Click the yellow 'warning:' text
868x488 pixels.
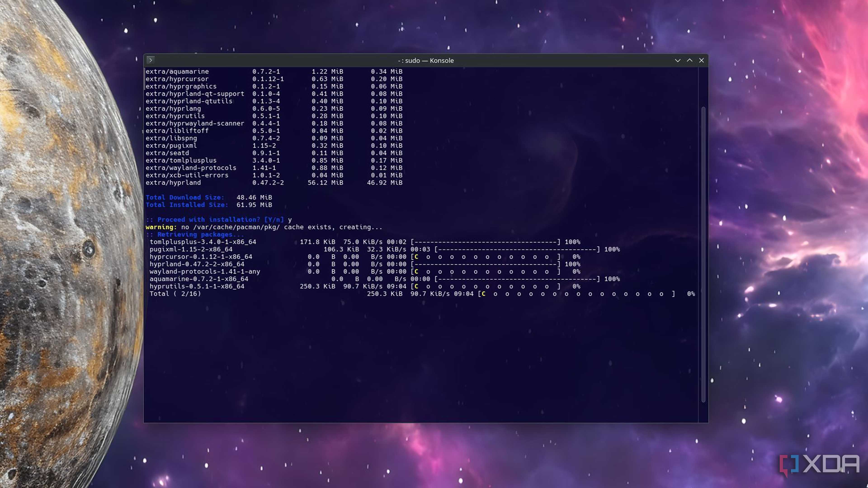pyautogui.click(x=161, y=227)
